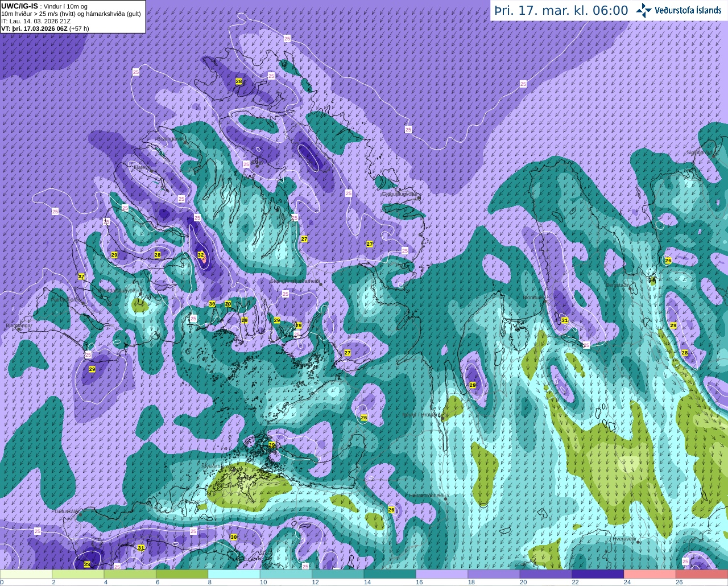This screenshot has height=586, width=728.
Task: Click the date header Þri. 17. mar. kl. 06:00
Action: pyautogui.click(x=561, y=11)
